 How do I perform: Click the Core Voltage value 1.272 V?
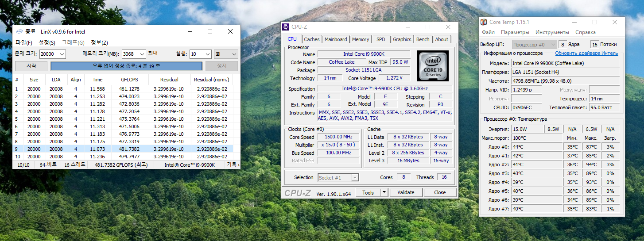coord(394,78)
